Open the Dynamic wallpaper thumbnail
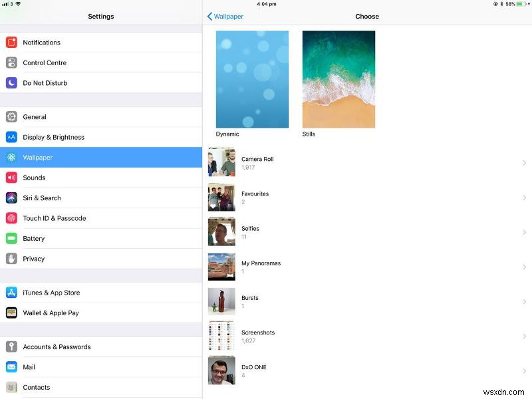 coord(251,78)
